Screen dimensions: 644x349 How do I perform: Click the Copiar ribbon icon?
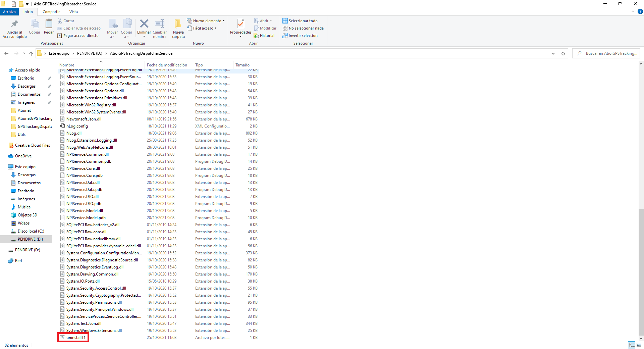[35, 24]
